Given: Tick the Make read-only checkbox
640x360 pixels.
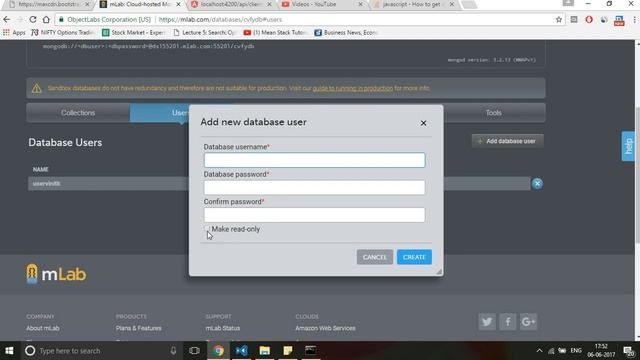Looking at the screenshot, I should pyautogui.click(x=207, y=229).
